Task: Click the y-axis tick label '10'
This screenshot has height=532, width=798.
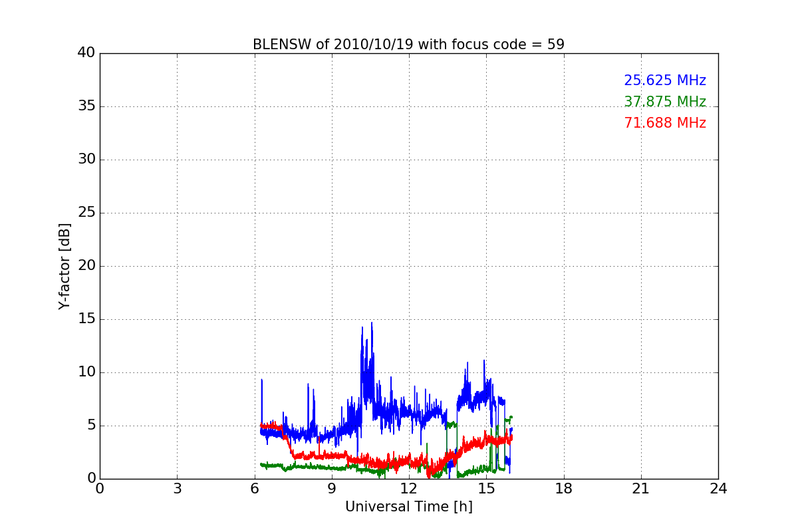Action: pos(86,372)
